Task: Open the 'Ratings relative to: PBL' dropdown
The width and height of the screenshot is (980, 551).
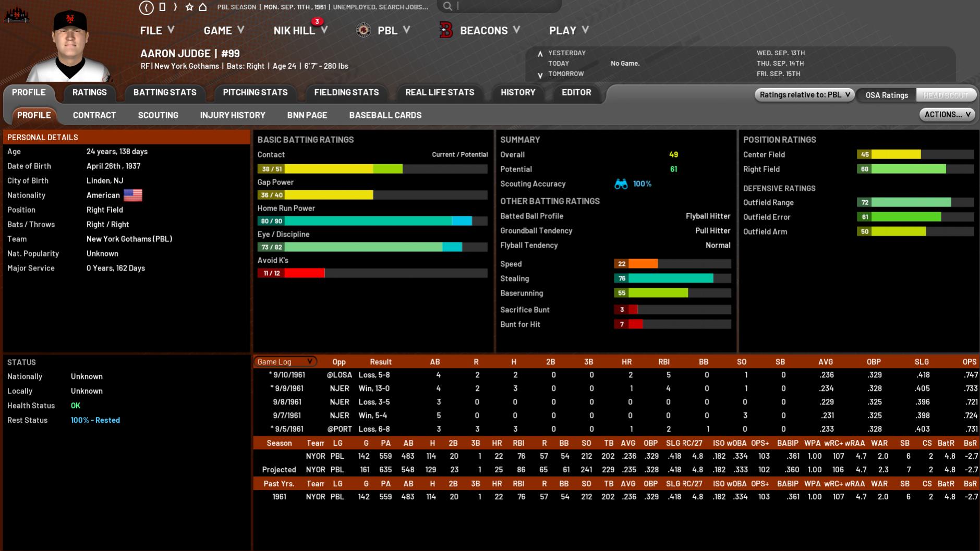Action: pyautogui.click(x=804, y=95)
